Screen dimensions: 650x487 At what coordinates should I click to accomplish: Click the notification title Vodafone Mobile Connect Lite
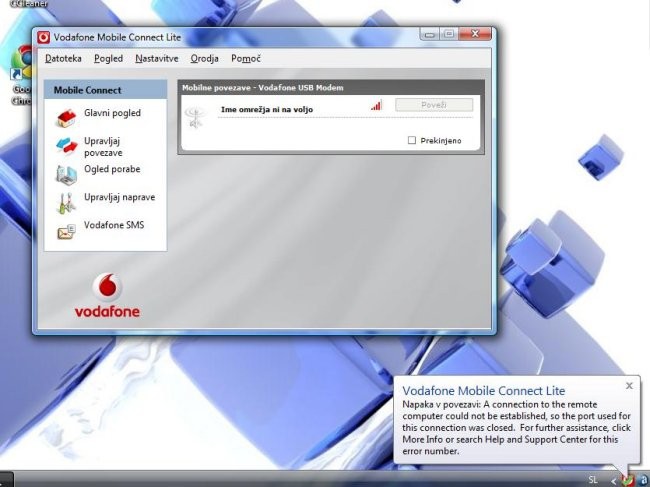pyautogui.click(x=483, y=390)
